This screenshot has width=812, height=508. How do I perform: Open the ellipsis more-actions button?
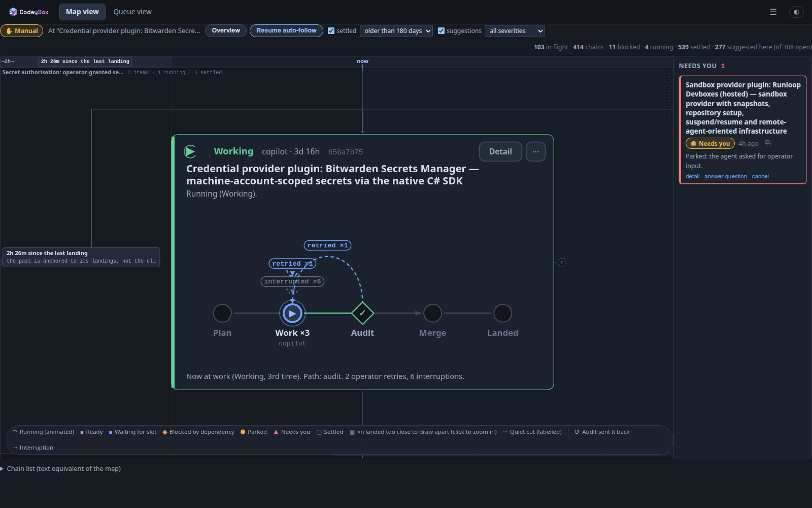tap(535, 151)
